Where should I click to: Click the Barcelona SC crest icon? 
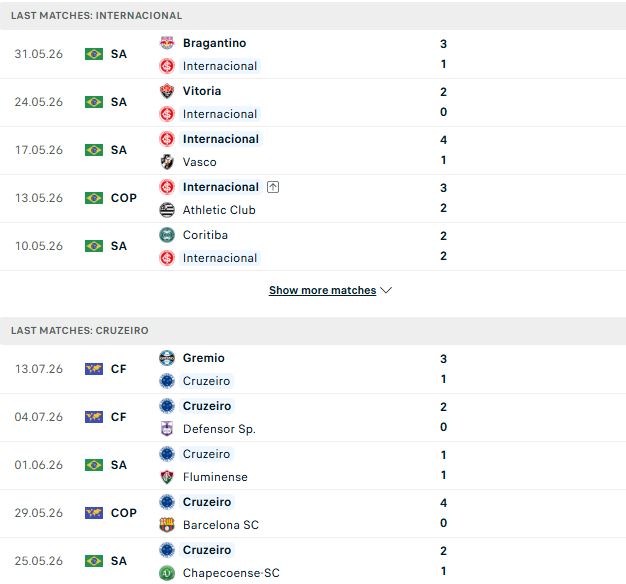(167, 525)
